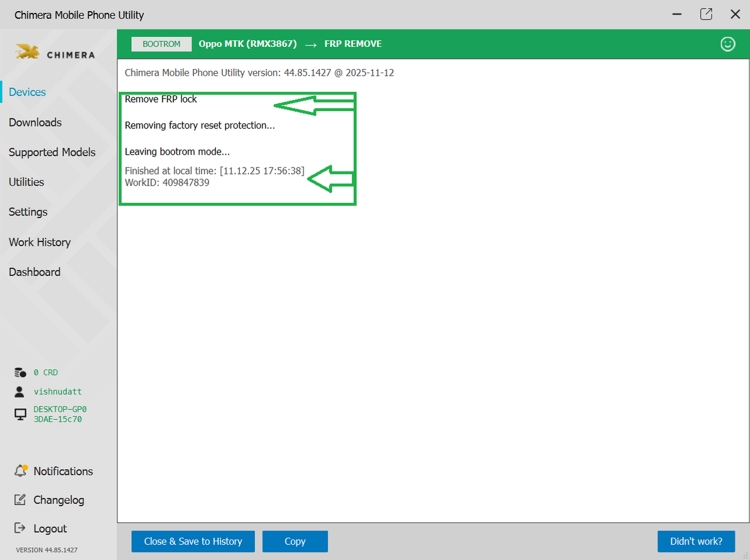The image size is (750, 560).
Task: Click Close & Save to History button
Action: tap(193, 541)
